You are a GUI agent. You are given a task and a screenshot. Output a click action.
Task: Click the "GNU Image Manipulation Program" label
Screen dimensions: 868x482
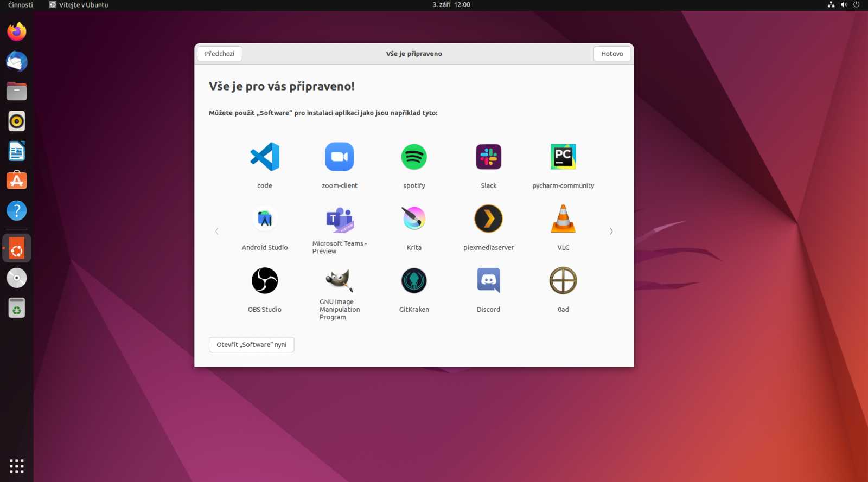coord(340,310)
